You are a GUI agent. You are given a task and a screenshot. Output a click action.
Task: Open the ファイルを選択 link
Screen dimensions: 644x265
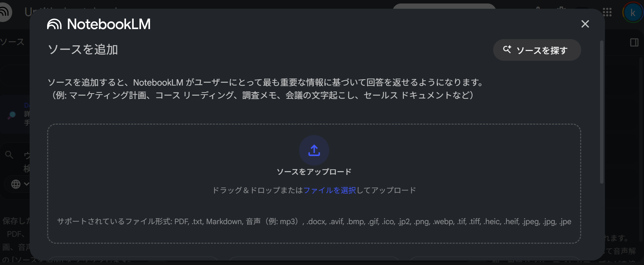(330, 190)
